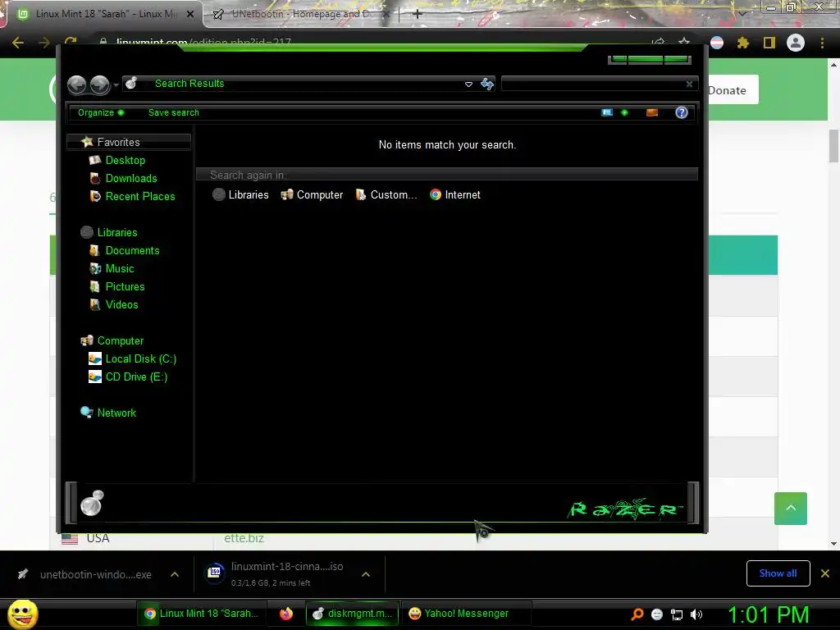
Task: Open the Chrome extensions puzzle icon
Action: [743, 43]
